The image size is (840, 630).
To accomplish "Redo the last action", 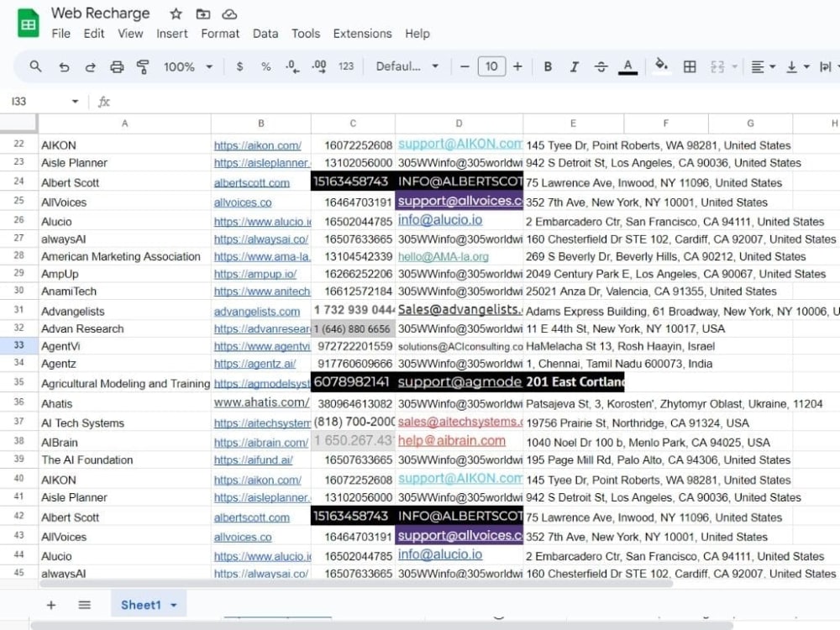I will click(x=90, y=66).
